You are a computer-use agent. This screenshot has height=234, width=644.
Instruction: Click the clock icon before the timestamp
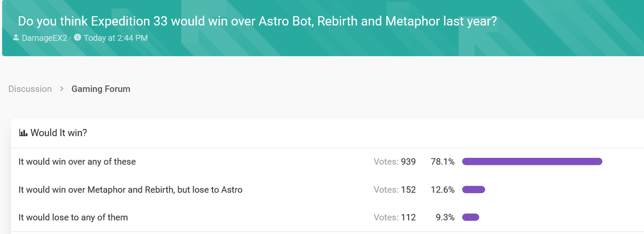point(78,38)
